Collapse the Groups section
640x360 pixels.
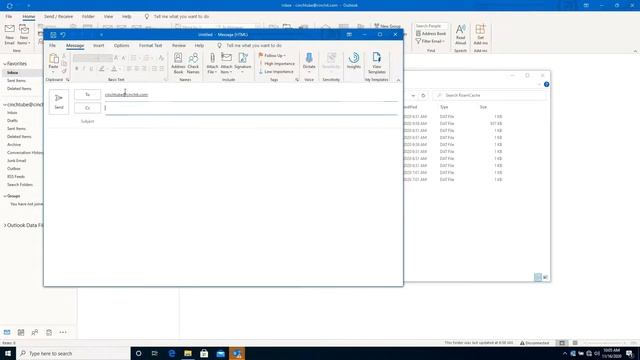click(5, 196)
